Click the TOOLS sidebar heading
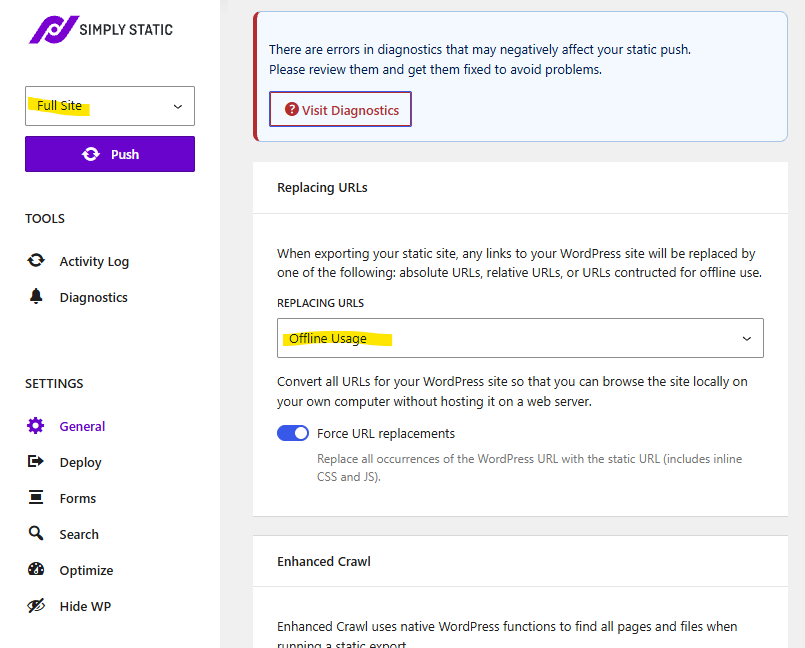The width and height of the screenshot is (805, 648). point(45,218)
